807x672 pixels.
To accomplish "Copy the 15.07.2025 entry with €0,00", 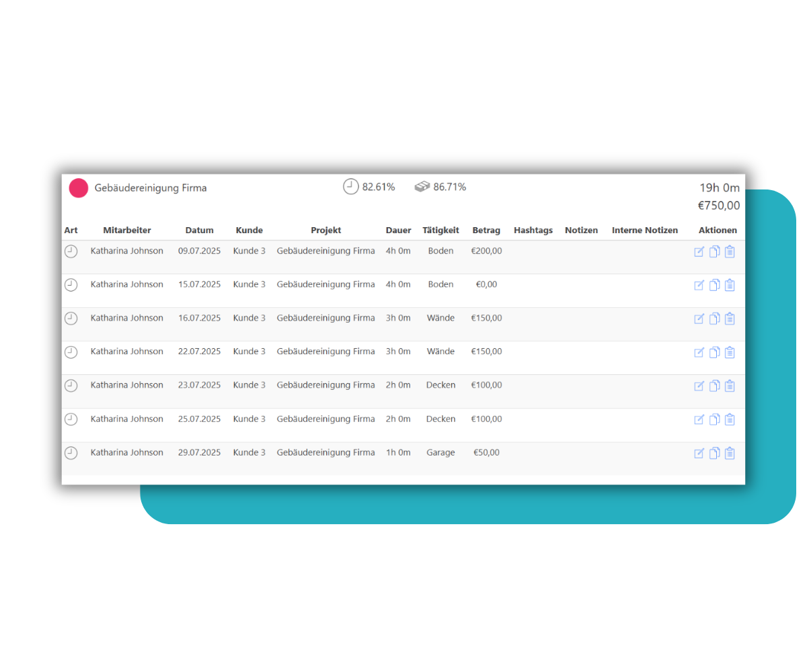I will pos(714,285).
